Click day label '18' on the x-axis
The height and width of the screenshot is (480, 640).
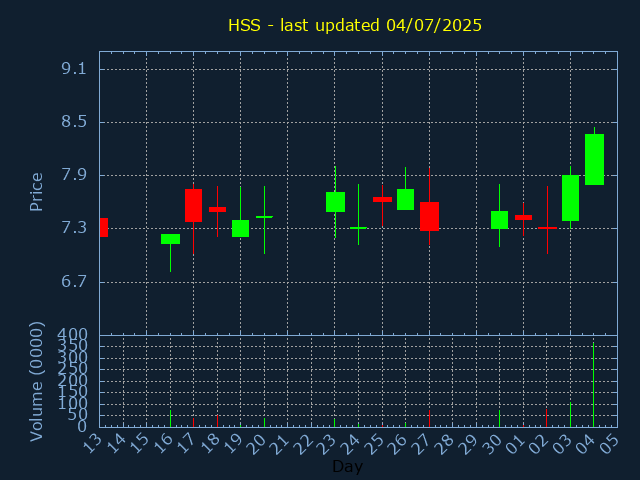210,444
